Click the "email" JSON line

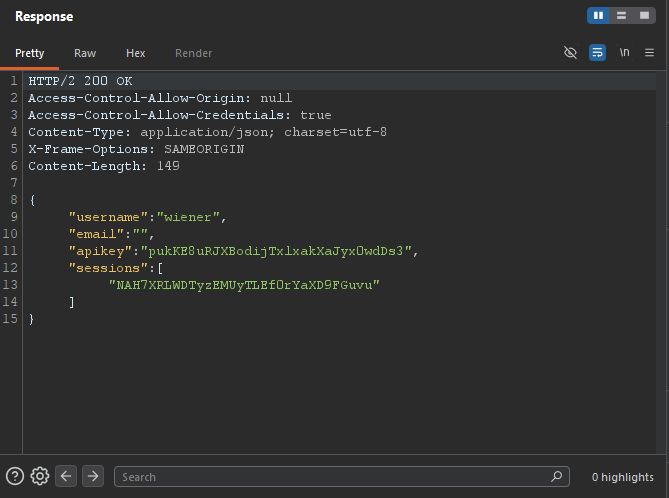[111, 234]
